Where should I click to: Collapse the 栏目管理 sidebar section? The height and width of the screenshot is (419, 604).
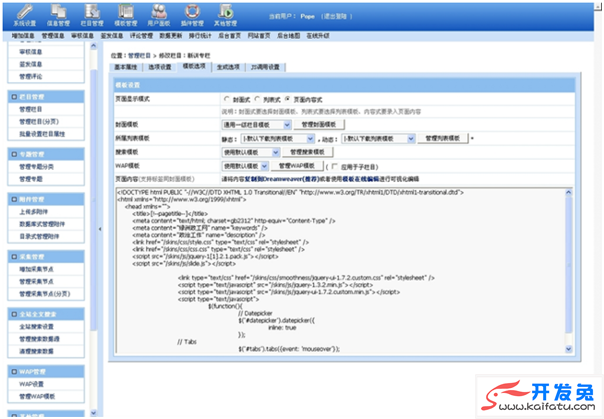pyautogui.click(x=14, y=97)
